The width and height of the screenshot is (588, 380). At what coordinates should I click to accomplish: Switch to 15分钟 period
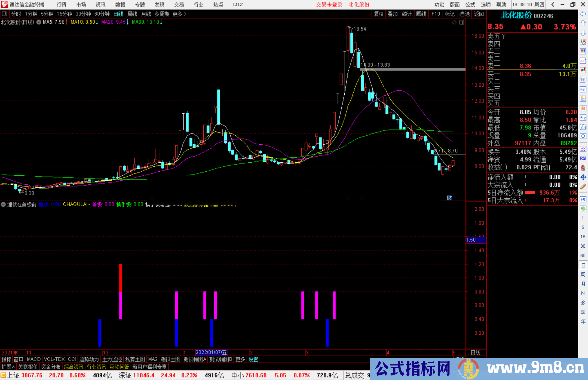[64, 14]
